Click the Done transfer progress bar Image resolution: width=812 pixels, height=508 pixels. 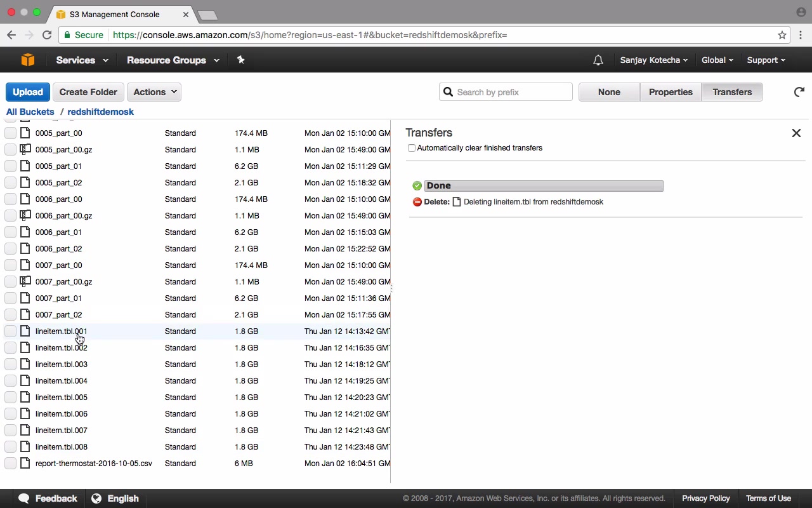(544, 185)
